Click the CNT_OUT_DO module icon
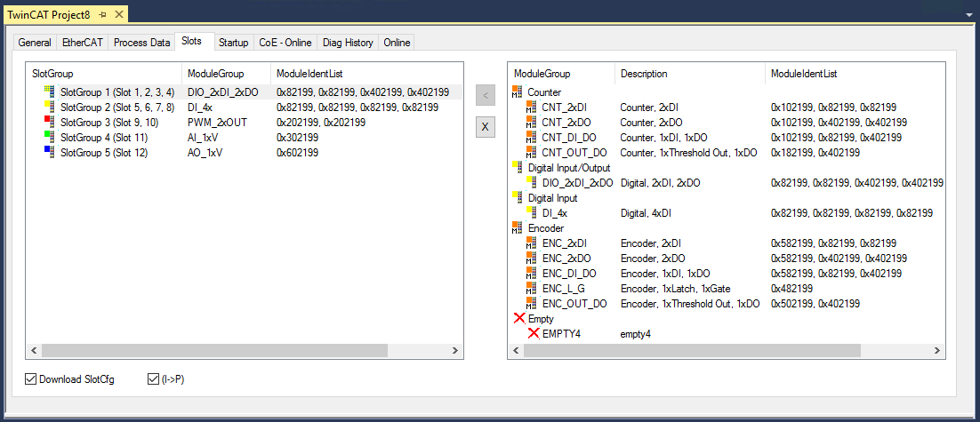Viewport: 980px width, 422px height. tap(532, 152)
